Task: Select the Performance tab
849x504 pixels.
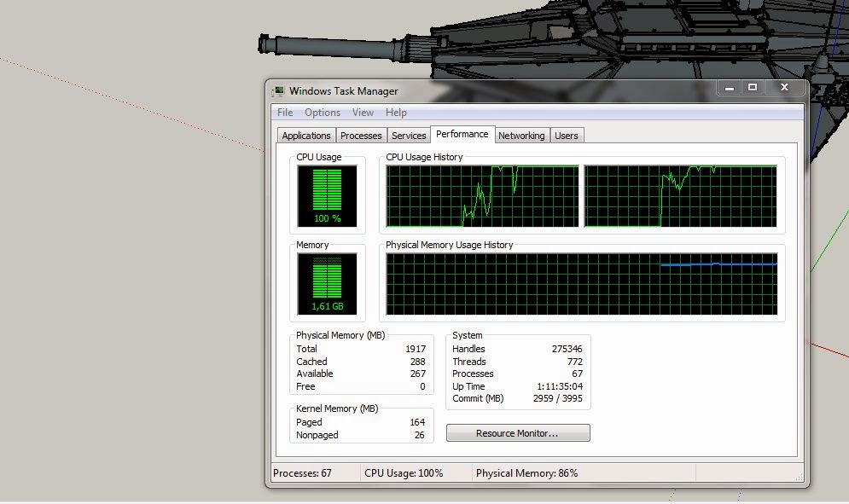Action: click(x=462, y=134)
